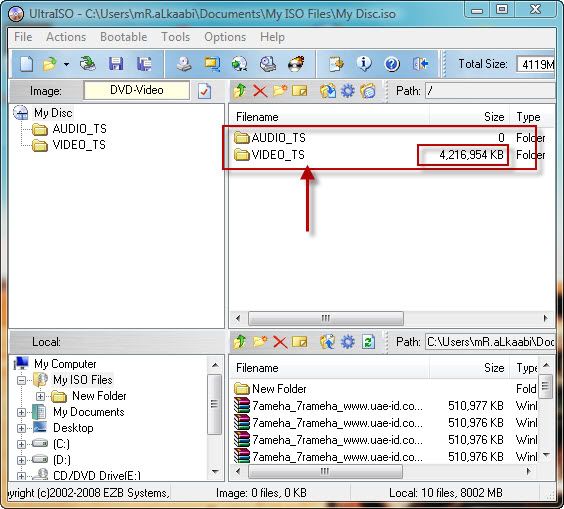Click the green refresh icon in local toolbar

click(368, 342)
